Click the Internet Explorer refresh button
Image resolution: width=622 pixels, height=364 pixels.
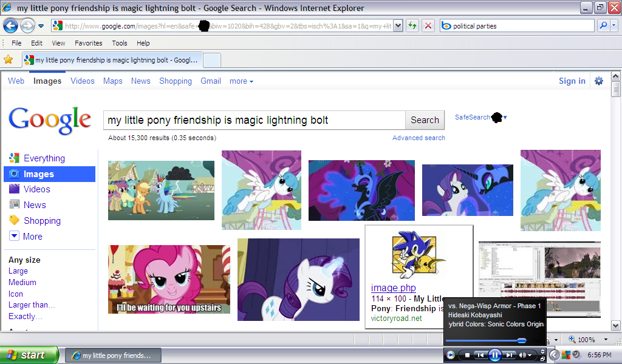click(x=412, y=25)
